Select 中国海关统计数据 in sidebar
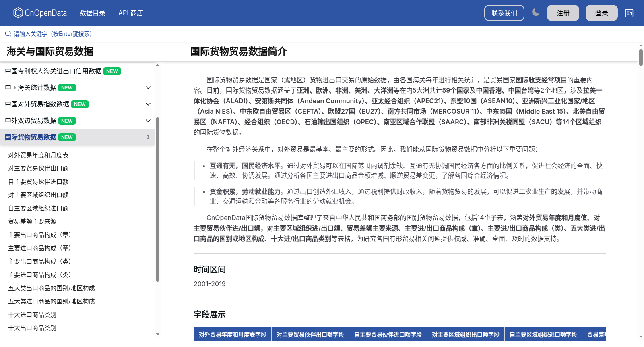The height and width of the screenshot is (347, 644). pyautogui.click(x=31, y=87)
